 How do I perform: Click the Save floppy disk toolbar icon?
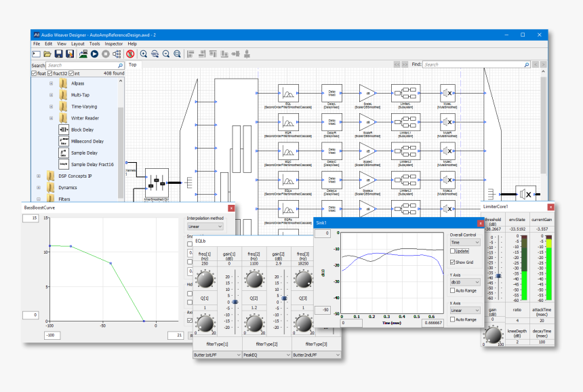click(59, 54)
